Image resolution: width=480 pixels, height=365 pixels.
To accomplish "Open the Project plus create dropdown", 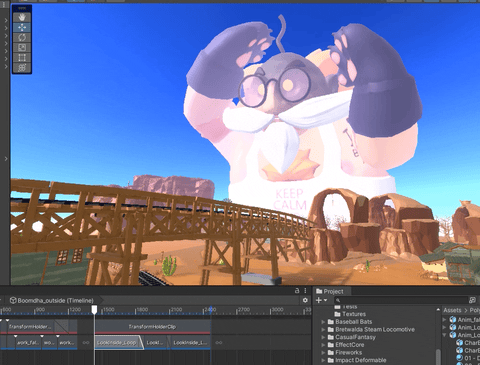I will (322, 300).
